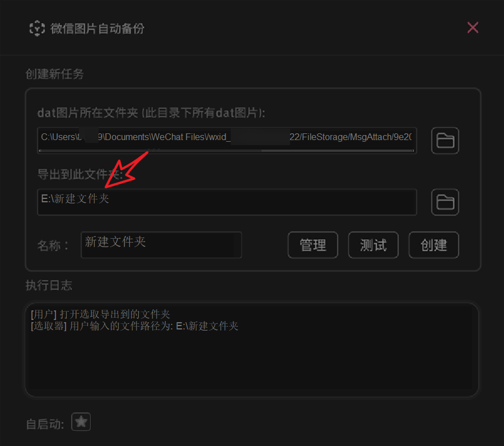
Task: Focus the 名称 input field
Action: pyautogui.click(x=161, y=245)
